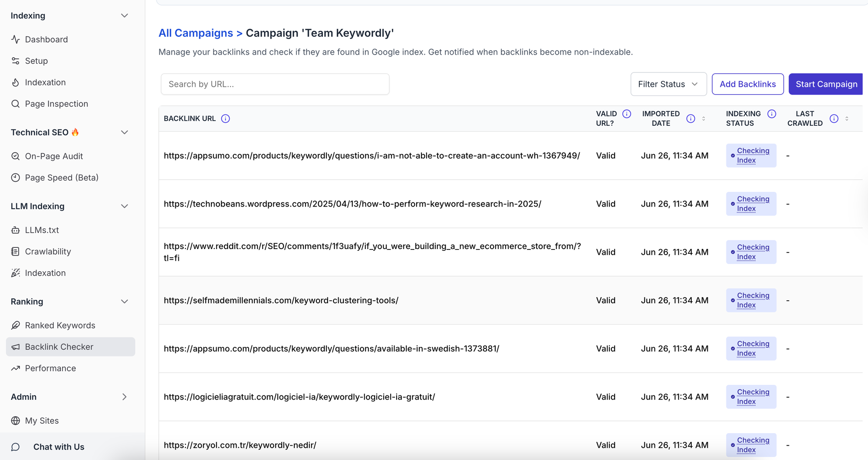This screenshot has width=868, height=460.
Task: Collapse the Technical SEO sidebar section
Action: point(125,132)
